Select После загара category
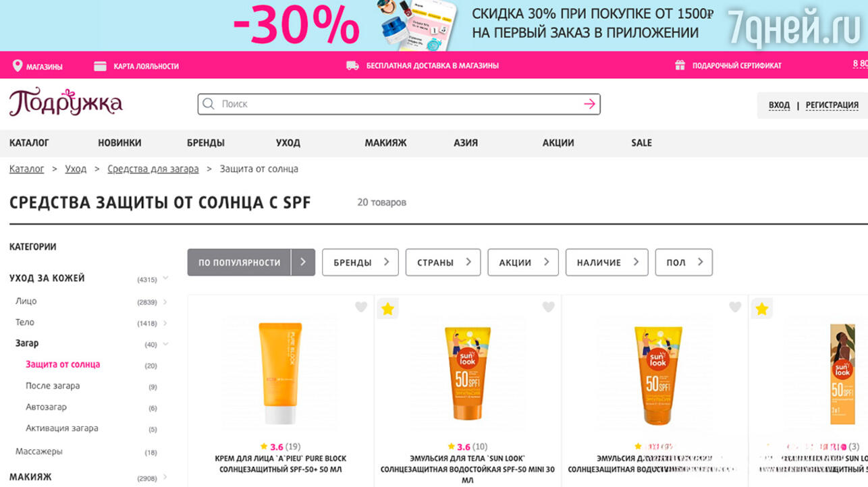 click(x=53, y=386)
